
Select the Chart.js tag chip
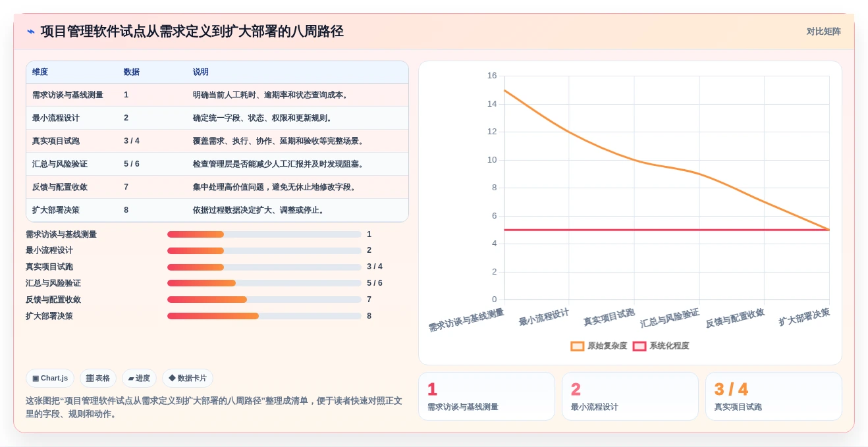(50, 379)
